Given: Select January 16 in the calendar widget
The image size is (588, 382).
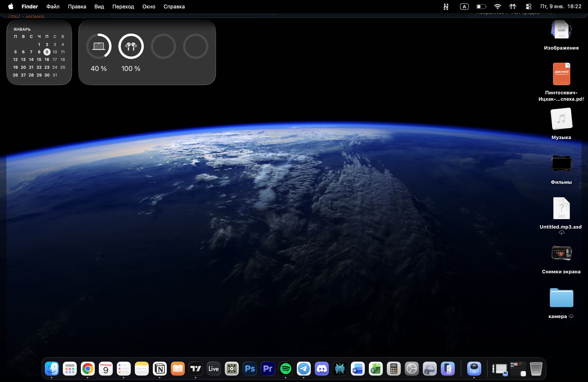Looking at the screenshot, I should [47, 60].
